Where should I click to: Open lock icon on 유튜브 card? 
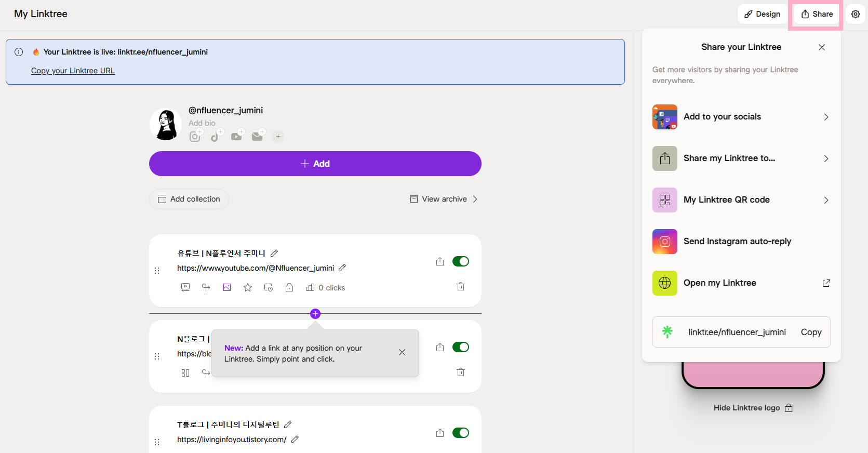click(289, 287)
